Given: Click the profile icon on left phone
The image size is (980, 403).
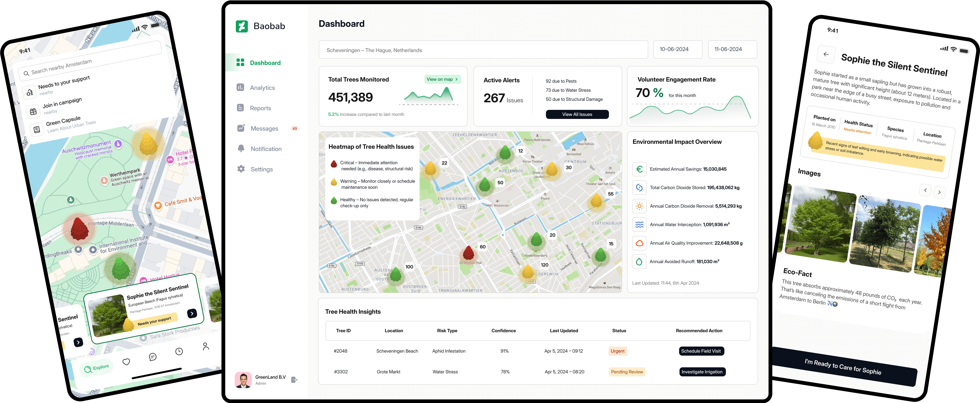Looking at the screenshot, I should [x=205, y=346].
